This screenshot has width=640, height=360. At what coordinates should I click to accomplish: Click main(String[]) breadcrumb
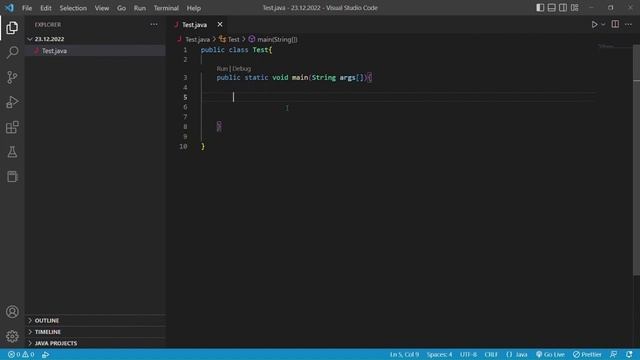[277, 39]
